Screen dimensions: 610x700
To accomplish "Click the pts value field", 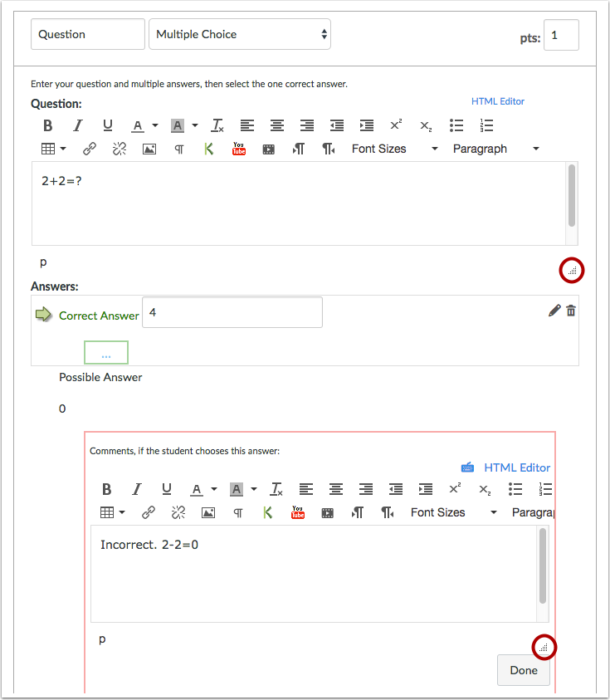I will pos(561,35).
